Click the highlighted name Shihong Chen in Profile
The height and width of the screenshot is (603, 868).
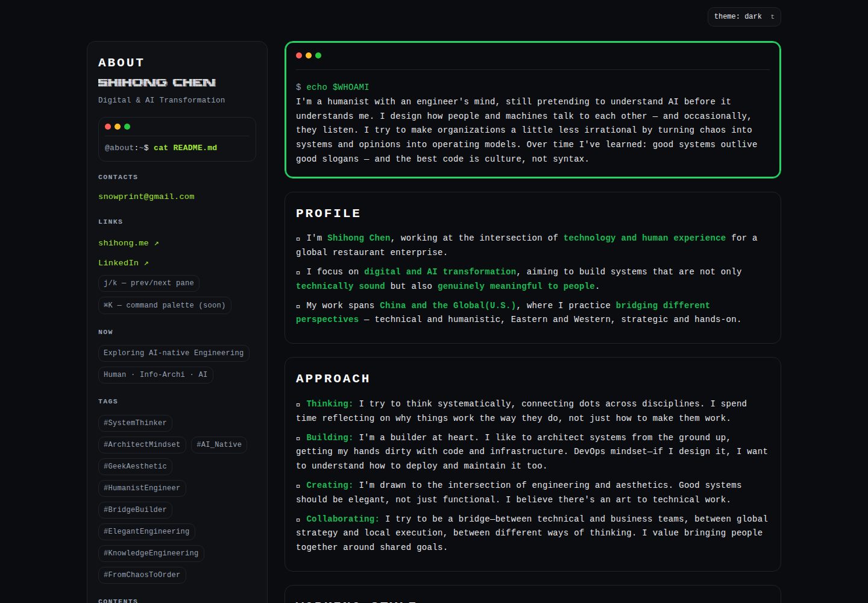tap(359, 238)
